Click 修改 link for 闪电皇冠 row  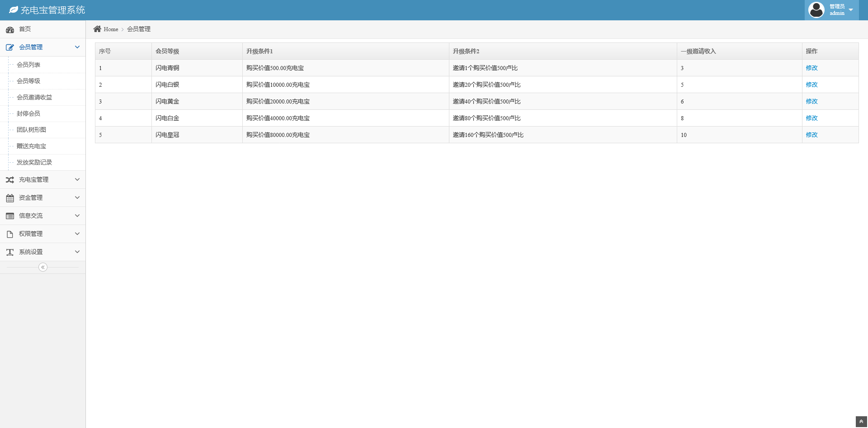point(811,135)
